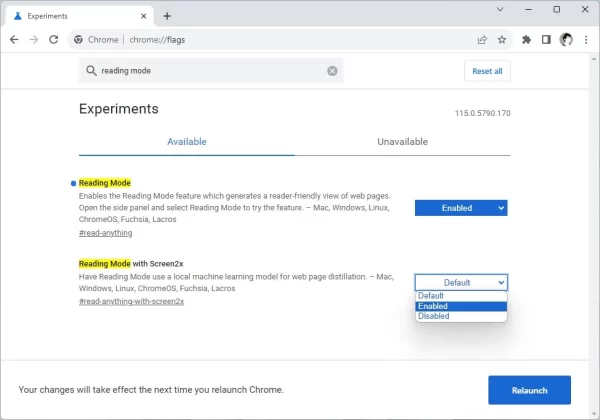Open the profile avatar menu

pos(566,39)
